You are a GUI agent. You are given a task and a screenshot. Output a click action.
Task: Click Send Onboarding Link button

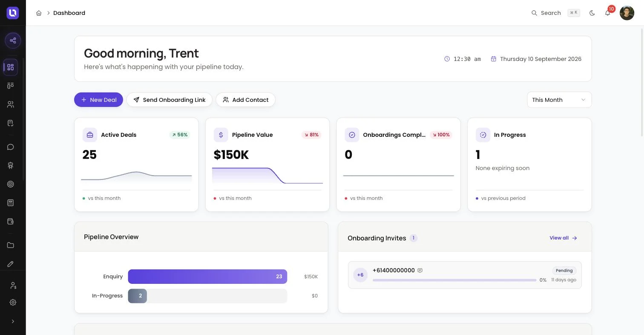pos(170,100)
